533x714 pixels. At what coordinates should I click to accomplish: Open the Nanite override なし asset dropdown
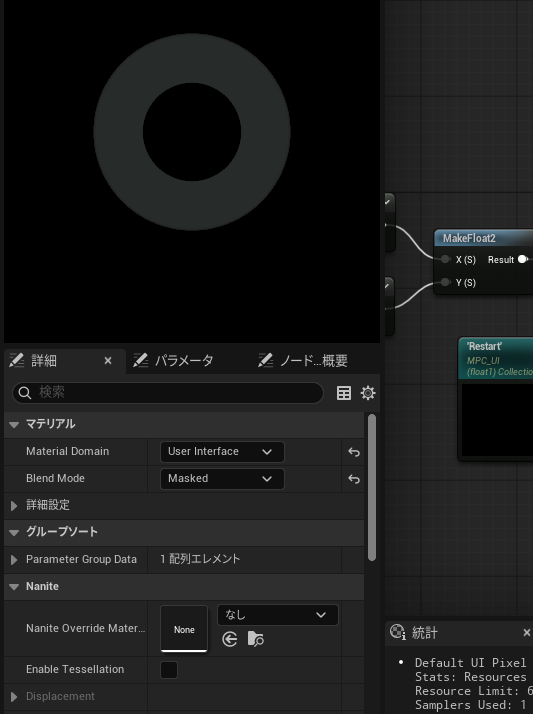click(x=278, y=615)
